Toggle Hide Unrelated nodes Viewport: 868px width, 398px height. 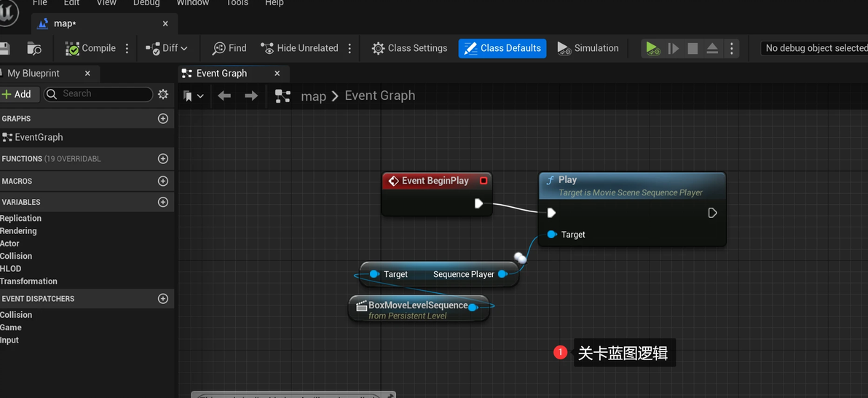299,48
